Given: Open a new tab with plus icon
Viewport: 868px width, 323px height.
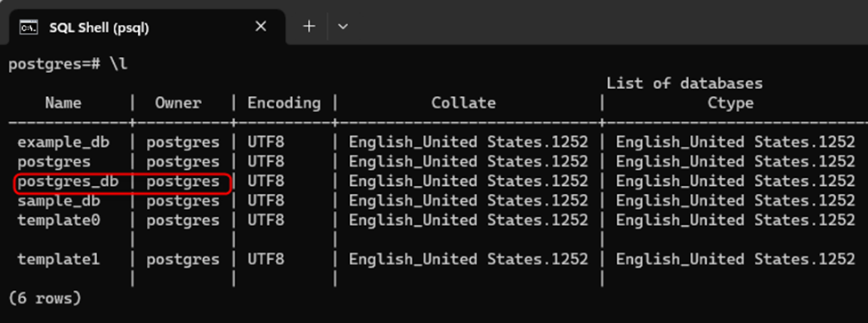Looking at the screenshot, I should [x=309, y=26].
